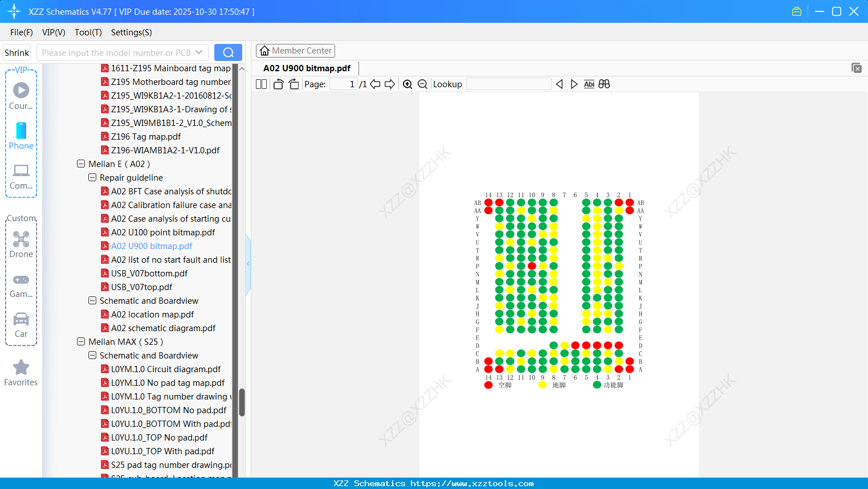
Task: Toggle two-page view layout icon
Action: click(262, 84)
